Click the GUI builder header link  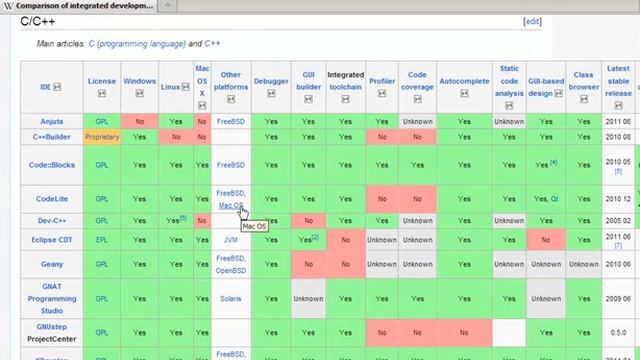point(309,81)
